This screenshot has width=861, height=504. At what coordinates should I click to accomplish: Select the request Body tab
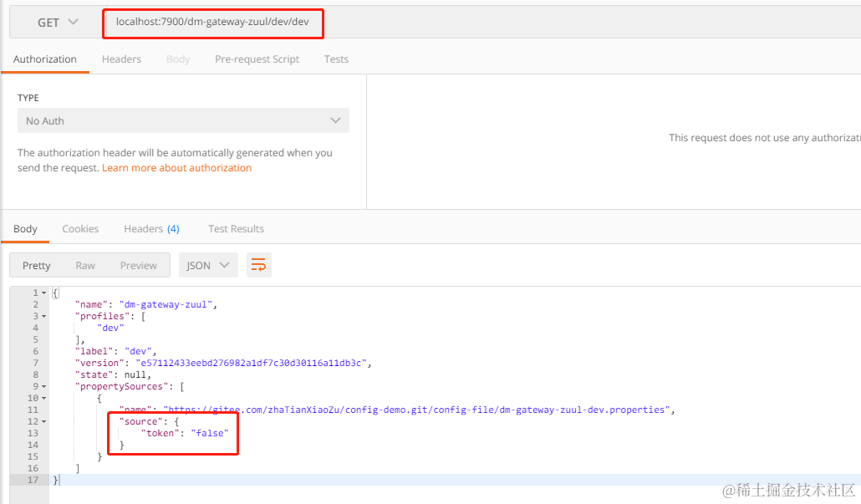(x=178, y=59)
